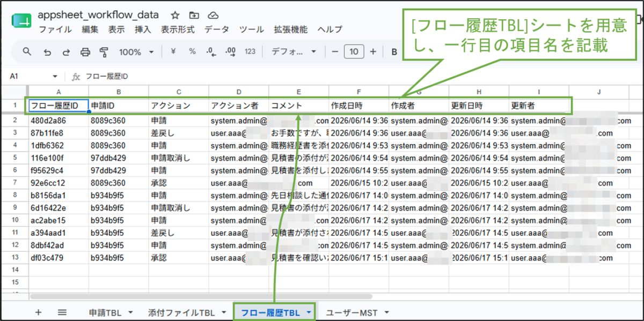Open the 編集 menu
The height and width of the screenshot is (321, 644).
pyautogui.click(x=90, y=29)
